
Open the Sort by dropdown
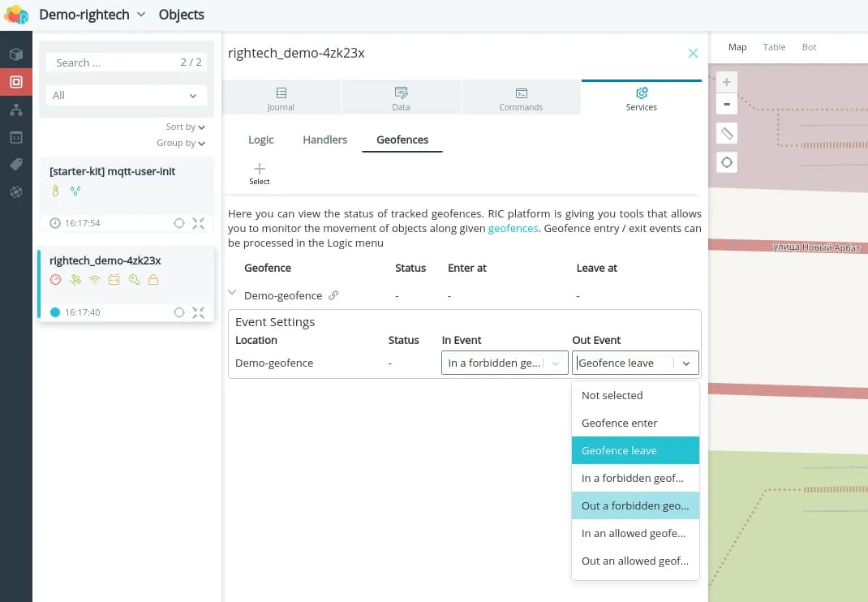coord(185,127)
